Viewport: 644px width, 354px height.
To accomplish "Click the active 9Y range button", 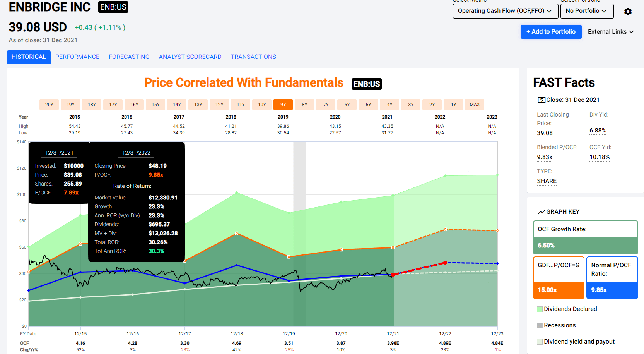I will pos(283,105).
